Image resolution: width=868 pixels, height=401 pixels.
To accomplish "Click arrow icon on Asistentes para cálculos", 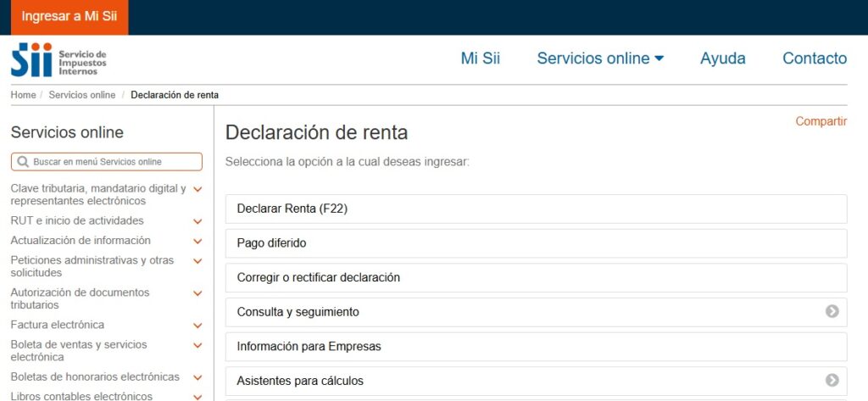I will point(832,381).
